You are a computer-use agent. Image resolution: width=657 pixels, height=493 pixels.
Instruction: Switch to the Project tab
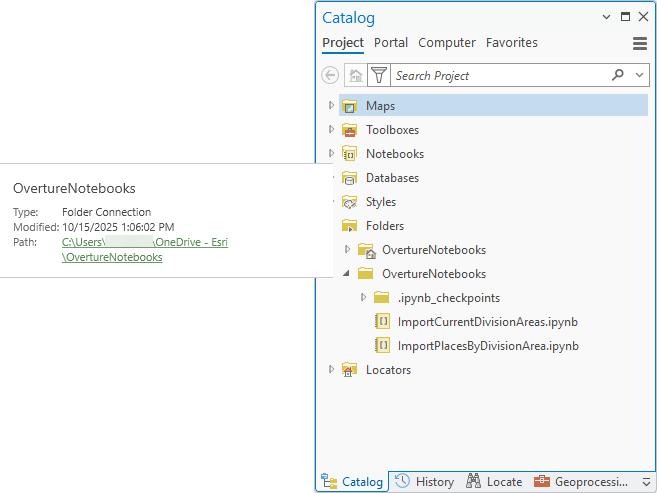point(343,43)
